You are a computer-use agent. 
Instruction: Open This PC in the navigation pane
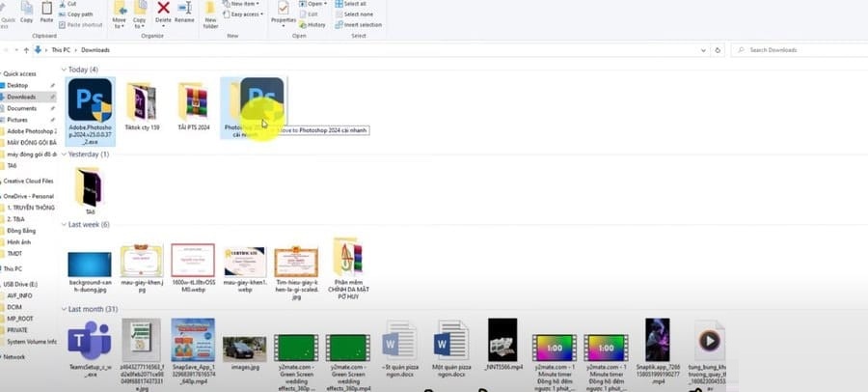[13, 269]
